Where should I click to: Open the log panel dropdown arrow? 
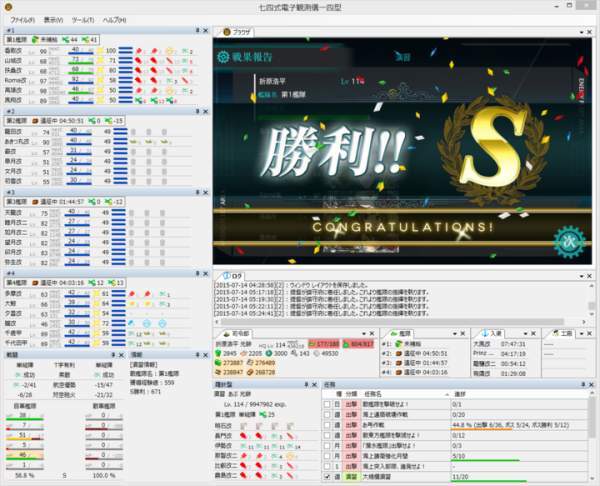[x=582, y=276]
